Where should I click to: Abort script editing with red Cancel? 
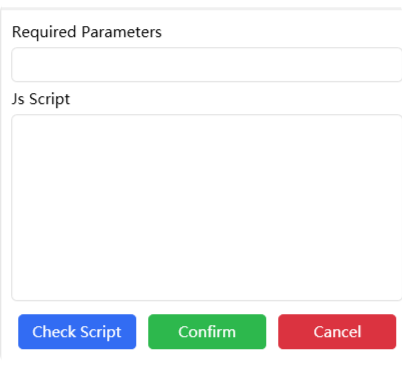tap(337, 332)
